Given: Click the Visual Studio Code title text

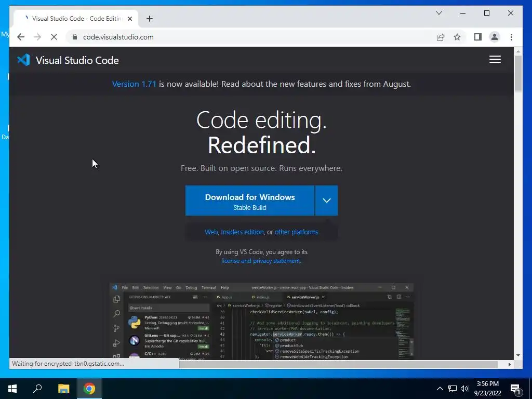Looking at the screenshot, I should [77, 60].
